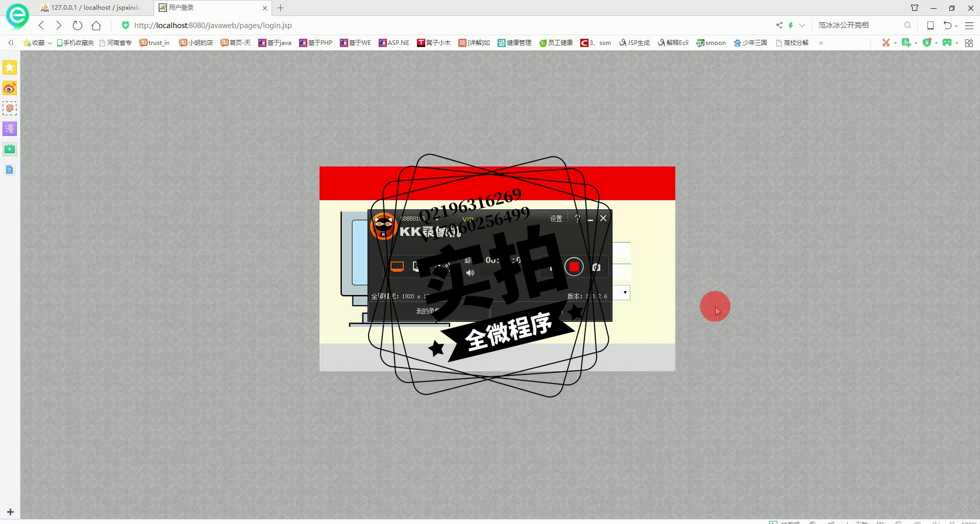Go back to the previous page
Image resolution: width=980 pixels, height=524 pixels.
pyautogui.click(x=41, y=25)
